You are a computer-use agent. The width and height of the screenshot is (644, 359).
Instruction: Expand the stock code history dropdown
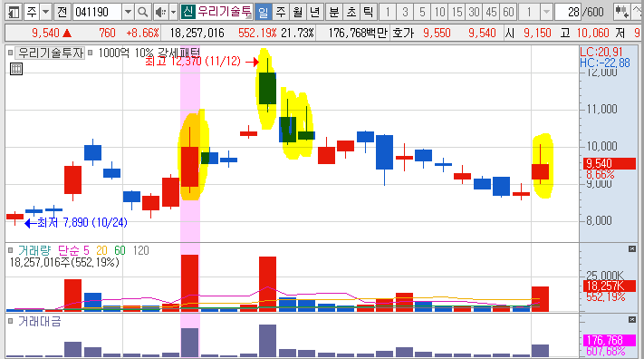pos(128,12)
